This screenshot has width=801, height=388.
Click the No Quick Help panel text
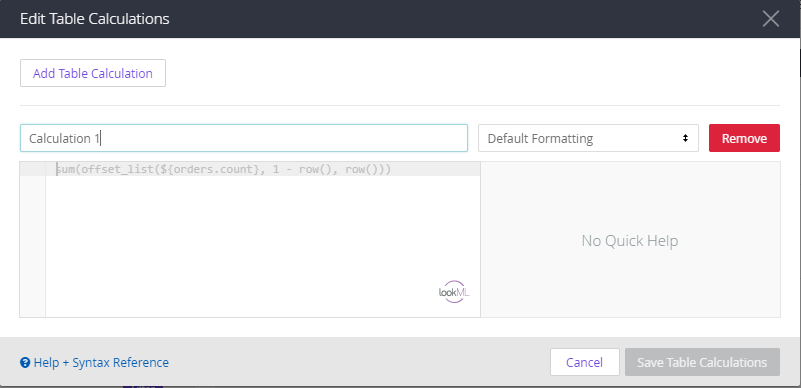click(x=630, y=240)
